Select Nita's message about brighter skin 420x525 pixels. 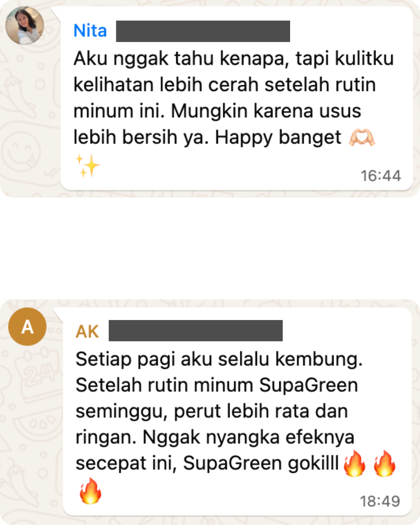[x=236, y=98]
